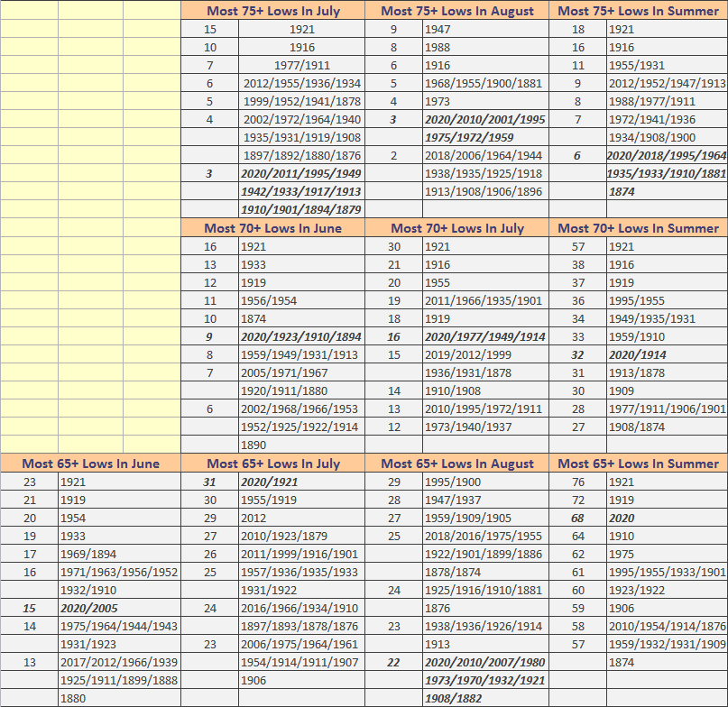The height and width of the screenshot is (707, 728).
Task: Select cell '2012/1955/1936/1934'
Action: (x=302, y=84)
